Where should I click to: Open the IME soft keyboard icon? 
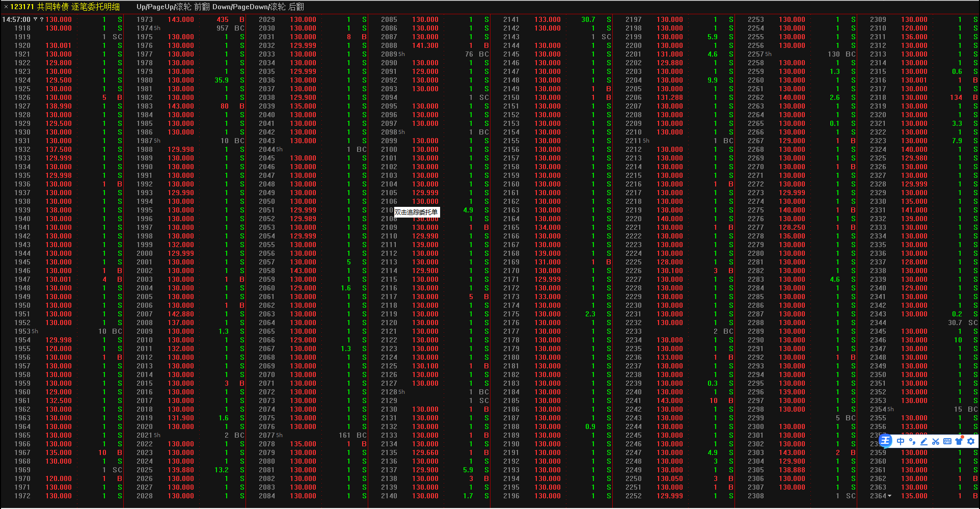[947, 441]
